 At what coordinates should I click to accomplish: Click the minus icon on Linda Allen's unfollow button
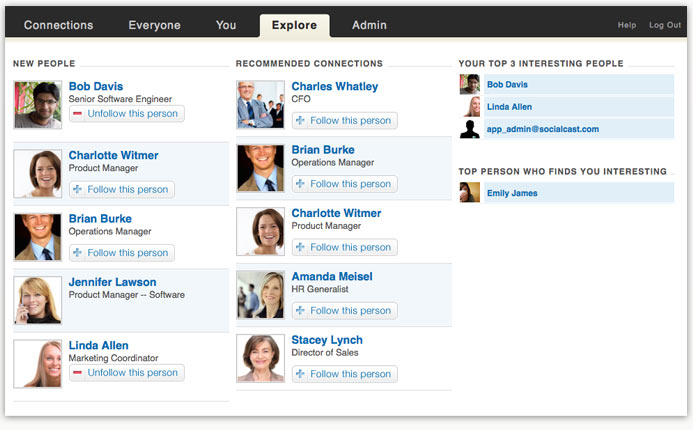point(77,373)
